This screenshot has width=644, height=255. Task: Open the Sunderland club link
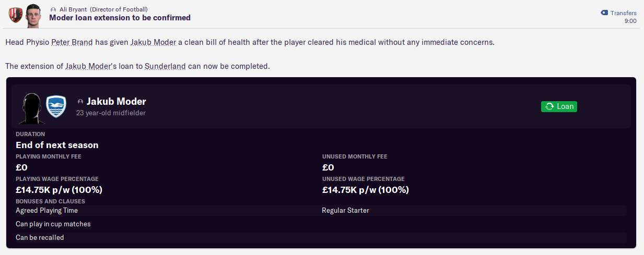[x=165, y=67]
